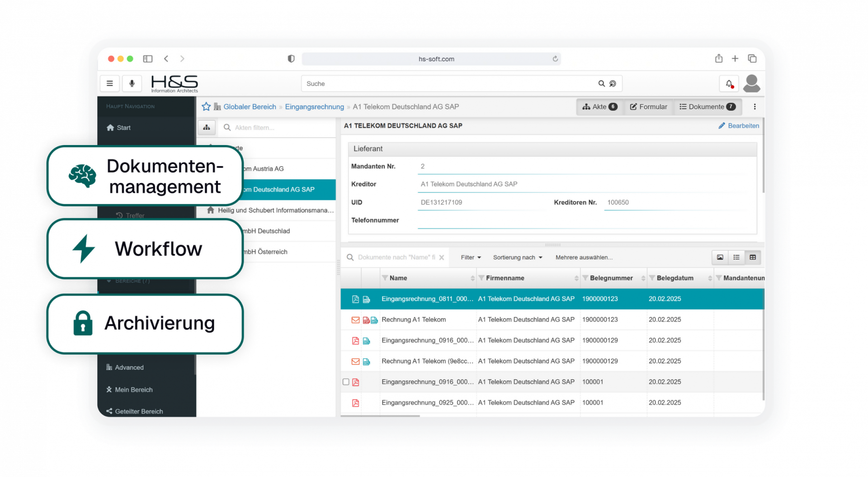Switch documents to list view
This screenshot has height=477, width=868.
[x=736, y=257]
